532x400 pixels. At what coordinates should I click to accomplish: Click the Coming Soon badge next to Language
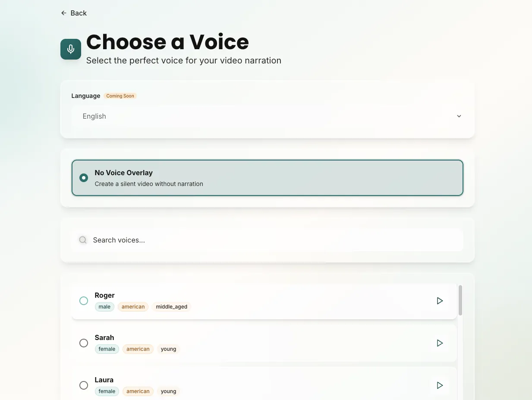(x=120, y=95)
